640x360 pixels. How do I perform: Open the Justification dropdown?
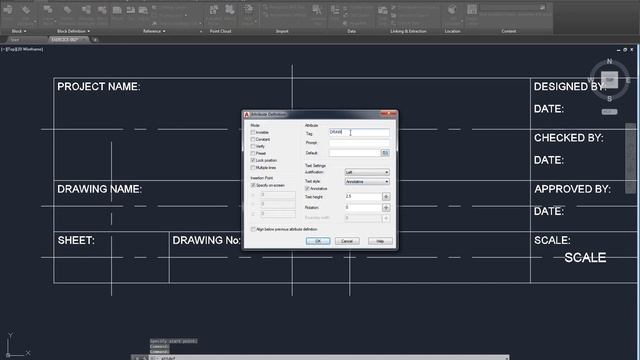click(367, 172)
